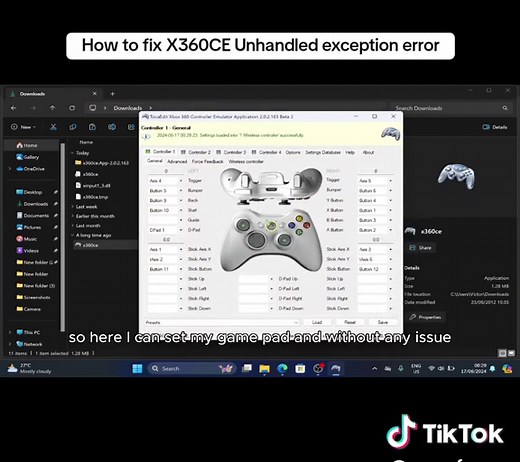The image size is (520, 462).
Task: Open the Help tab
Action: click(350, 152)
